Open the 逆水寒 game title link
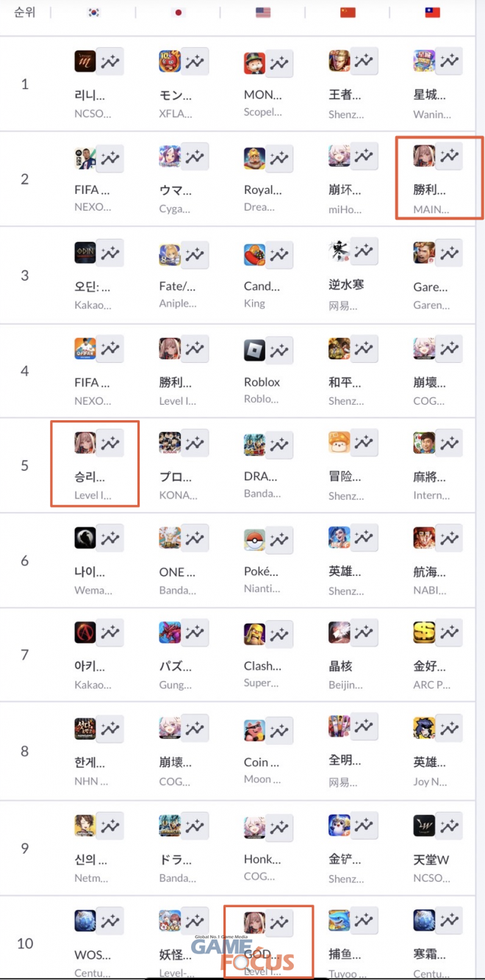Screen dimensions: 485x980 [x=346, y=284]
